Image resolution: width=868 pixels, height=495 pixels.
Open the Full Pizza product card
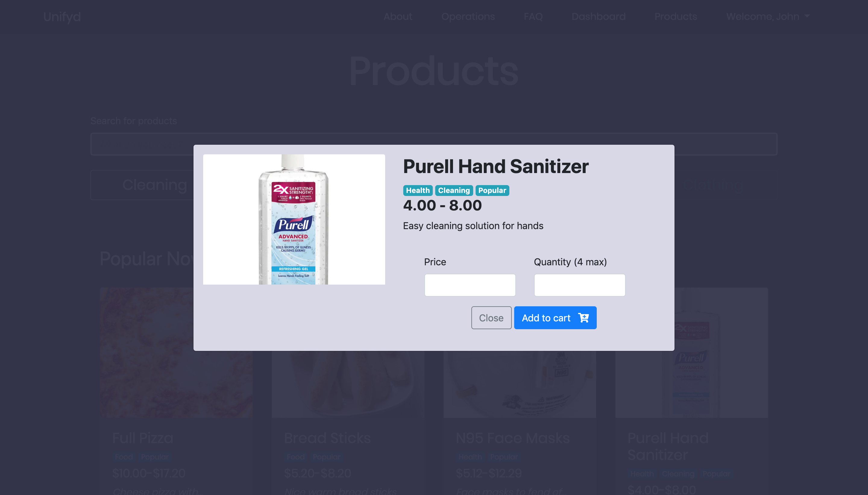(x=176, y=391)
